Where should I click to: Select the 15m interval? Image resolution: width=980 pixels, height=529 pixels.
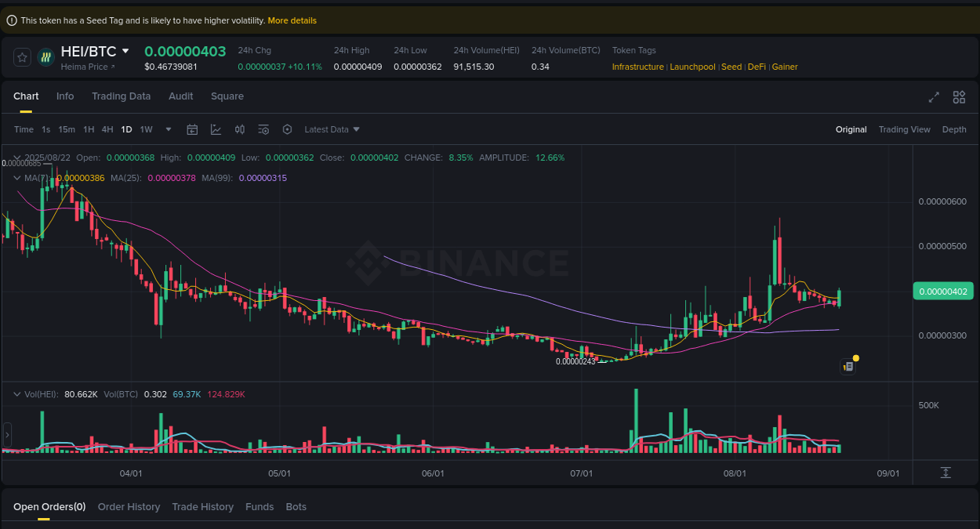(x=67, y=129)
